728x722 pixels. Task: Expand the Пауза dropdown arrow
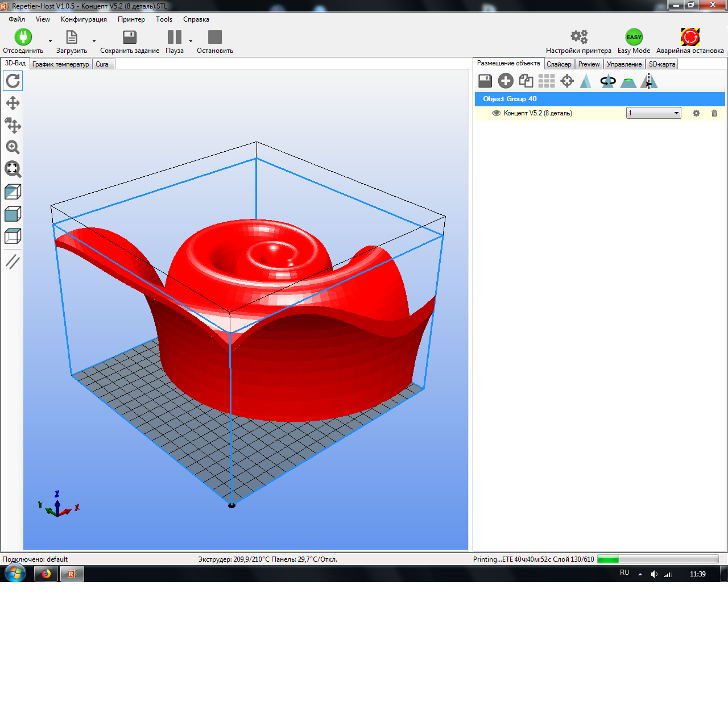(x=191, y=41)
